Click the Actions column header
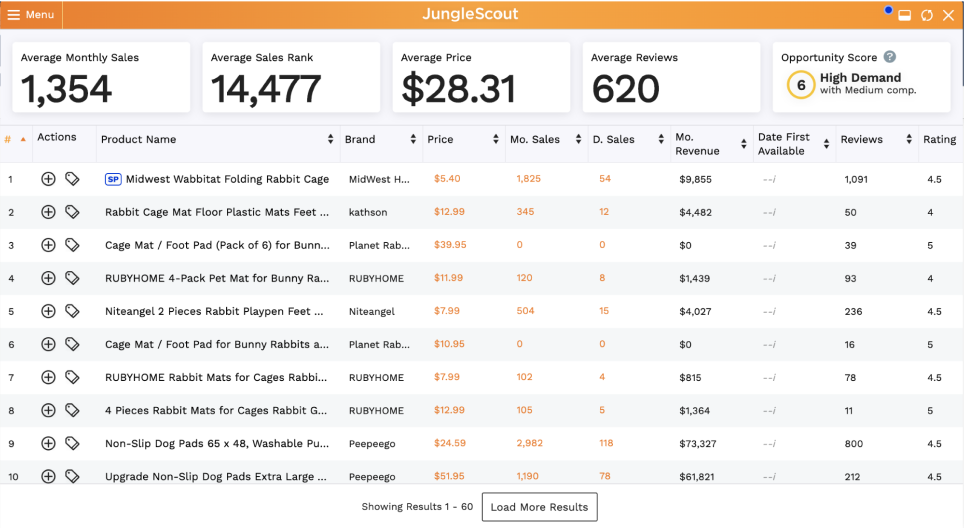 (57, 137)
